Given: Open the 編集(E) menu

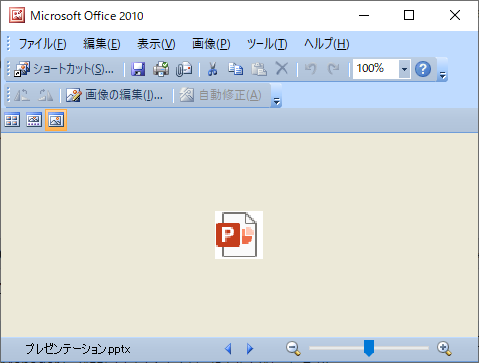Looking at the screenshot, I should pyautogui.click(x=102, y=44).
